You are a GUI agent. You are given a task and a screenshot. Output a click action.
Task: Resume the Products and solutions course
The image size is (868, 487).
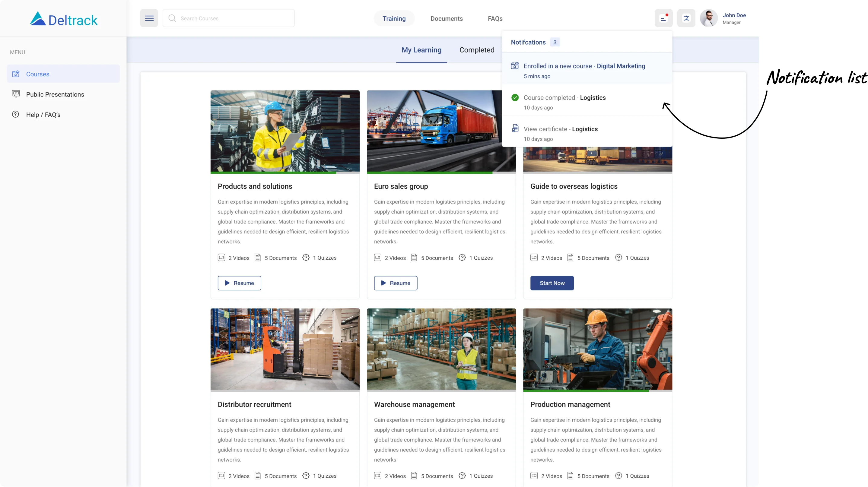(239, 283)
